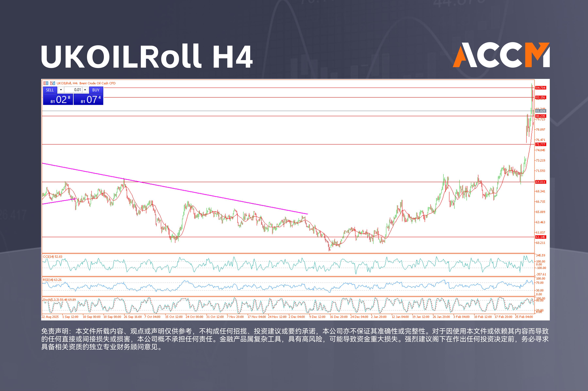This screenshot has height=391, width=588.
Task: Click the BUY button
Action: click(x=96, y=90)
